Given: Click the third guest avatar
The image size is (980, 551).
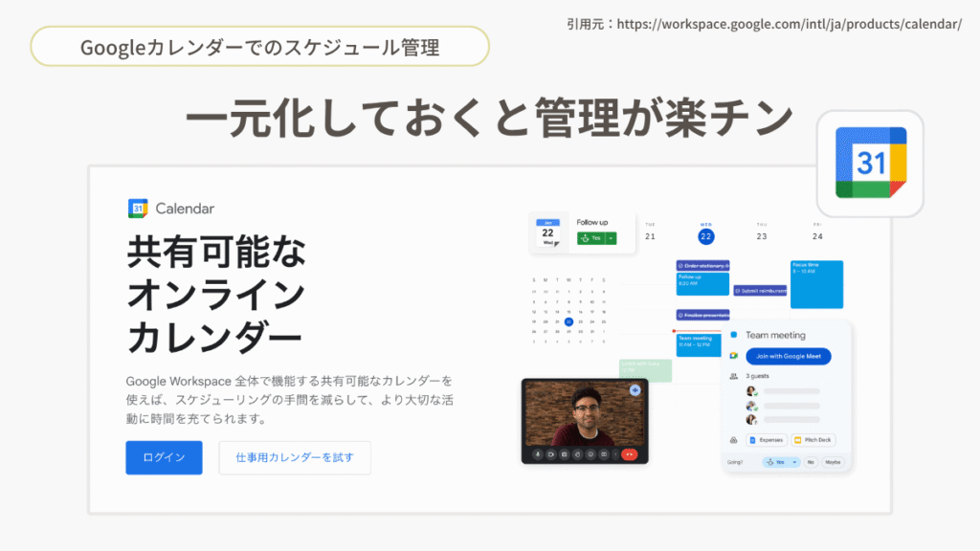Looking at the screenshot, I should click(751, 420).
